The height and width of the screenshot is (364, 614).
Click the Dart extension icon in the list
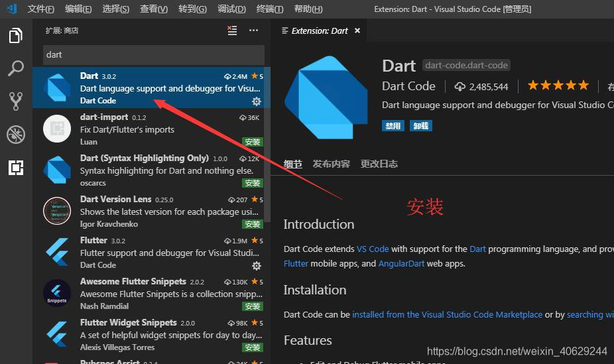tap(57, 88)
